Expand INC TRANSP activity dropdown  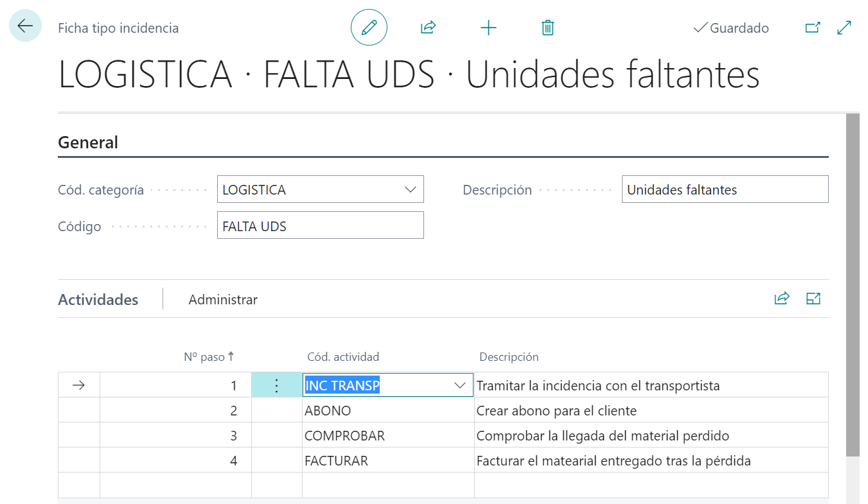tap(460, 386)
